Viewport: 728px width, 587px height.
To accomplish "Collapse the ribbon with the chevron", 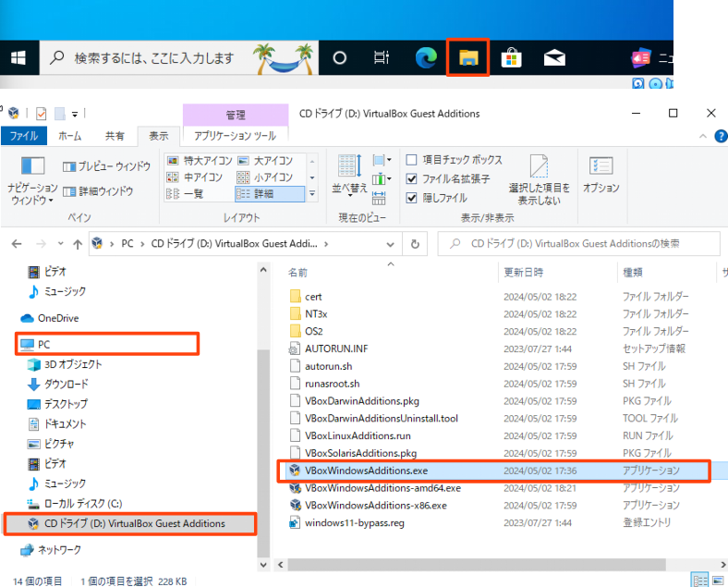I will pos(703,136).
